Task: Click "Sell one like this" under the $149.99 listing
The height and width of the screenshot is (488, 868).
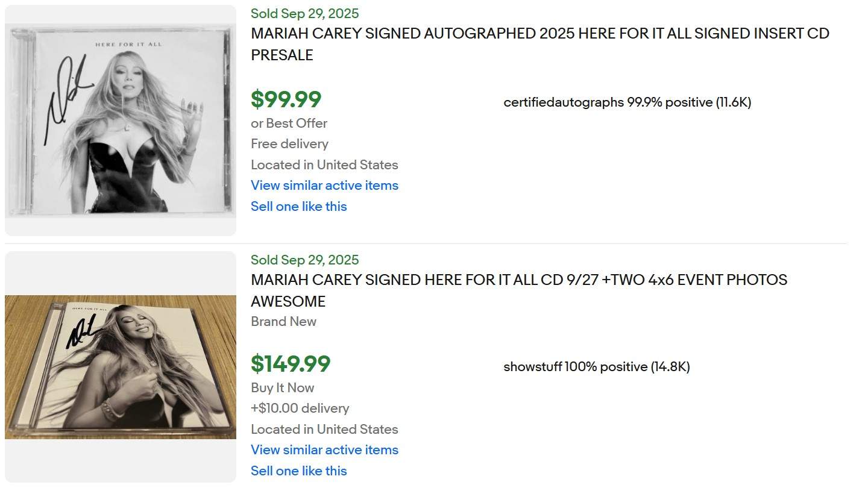Action: point(298,471)
